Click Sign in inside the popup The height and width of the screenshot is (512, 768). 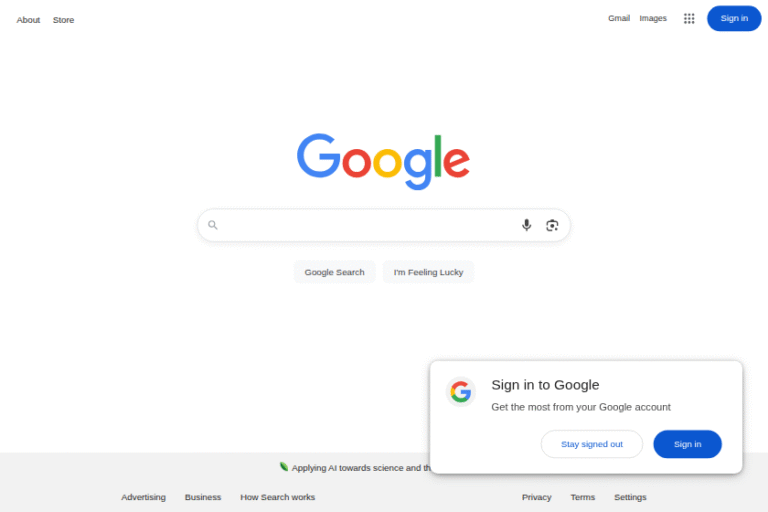687,444
